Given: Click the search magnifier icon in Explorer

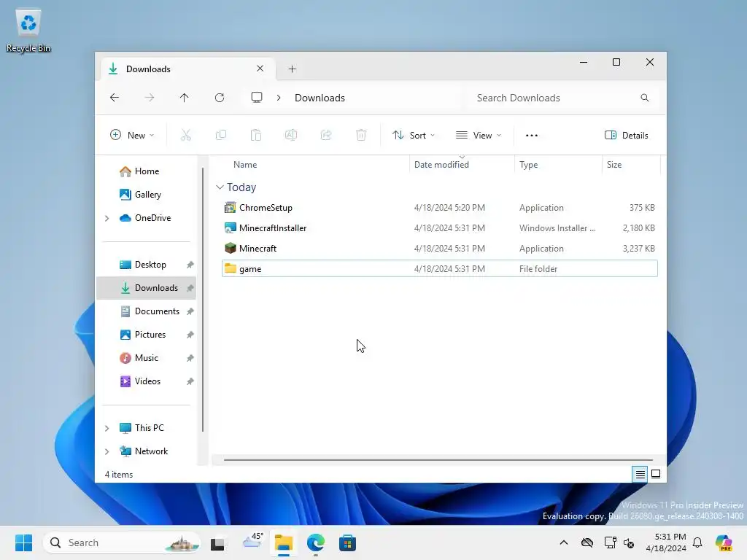Looking at the screenshot, I should [x=645, y=98].
